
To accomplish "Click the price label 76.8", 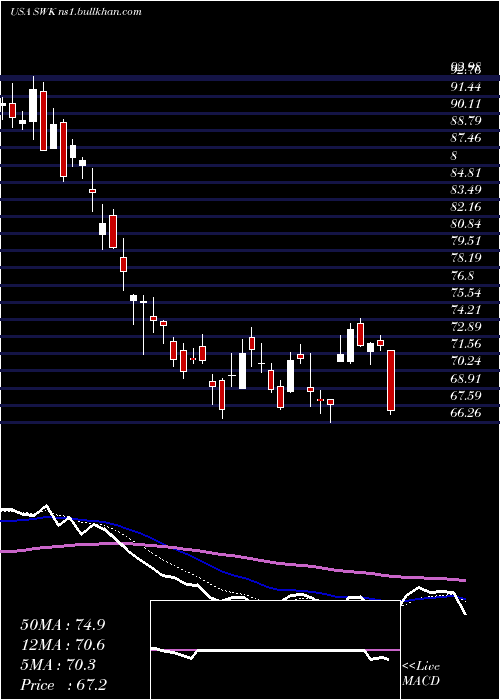I will pyautogui.click(x=462, y=275).
